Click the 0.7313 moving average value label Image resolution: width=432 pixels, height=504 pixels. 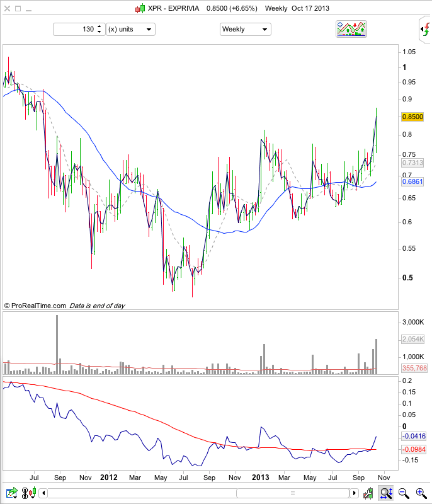412,163
